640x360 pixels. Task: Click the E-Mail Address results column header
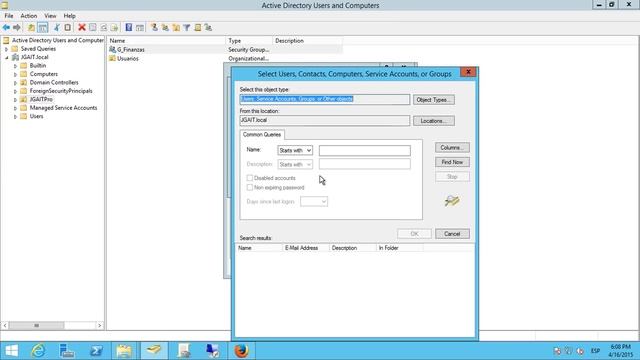306,248
